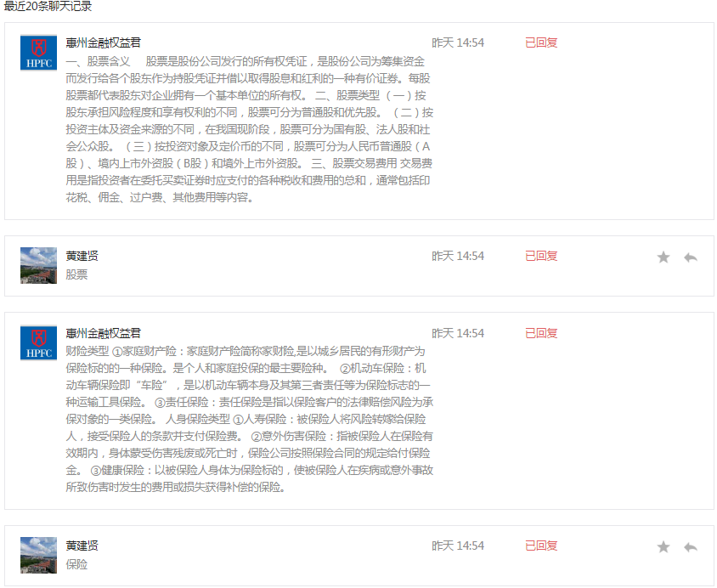
Task: Open 黄建贤's avatar beside the 股票 message
Action: click(x=38, y=265)
